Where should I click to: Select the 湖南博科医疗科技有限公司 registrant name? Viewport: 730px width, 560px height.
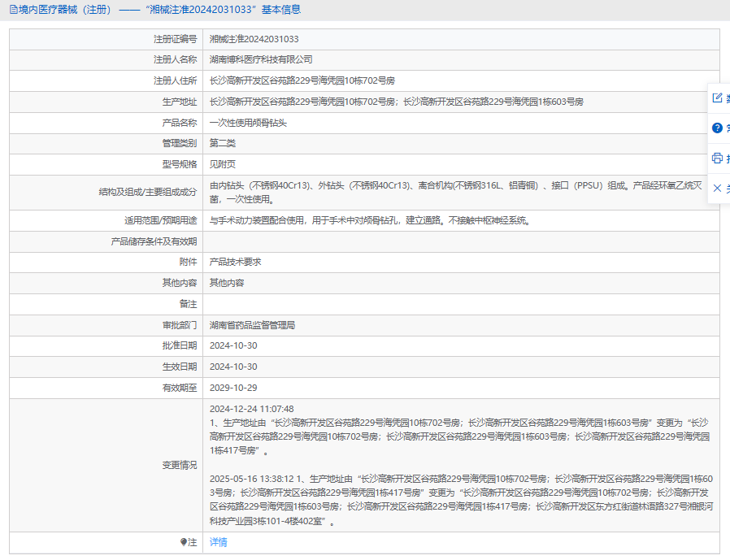point(261,59)
